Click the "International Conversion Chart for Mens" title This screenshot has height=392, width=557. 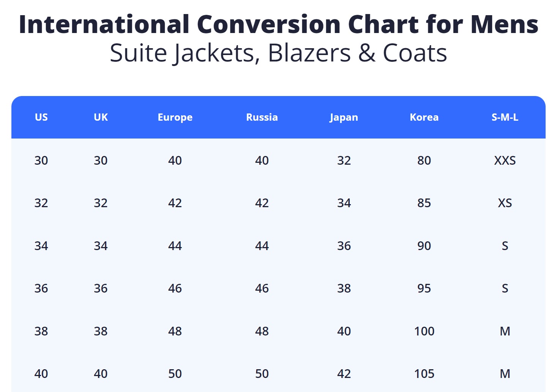(278, 24)
